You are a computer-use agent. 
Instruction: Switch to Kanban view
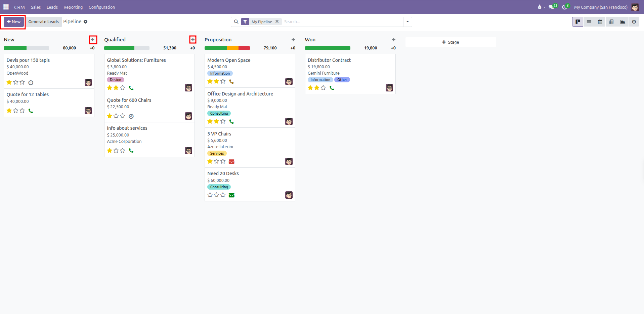pos(577,22)
